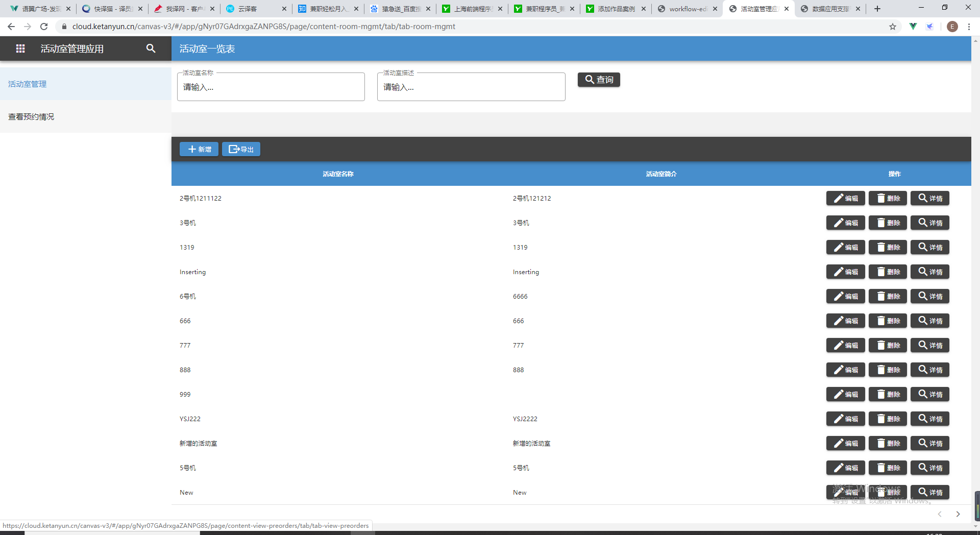Switch to the 云译客 browser tab
Screen dimensions: 980x535
coord(256,9)
